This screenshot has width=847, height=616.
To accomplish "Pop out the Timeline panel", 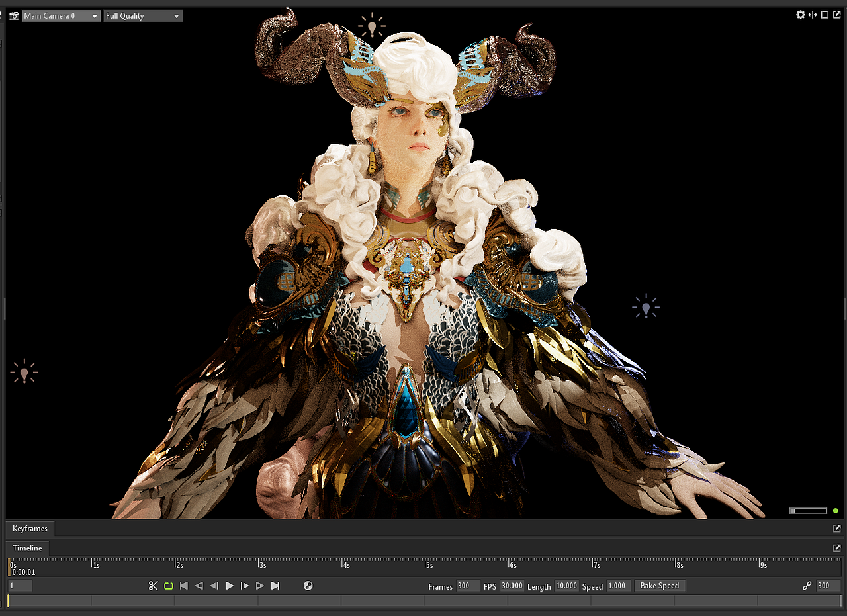I will tap(837, 548).
